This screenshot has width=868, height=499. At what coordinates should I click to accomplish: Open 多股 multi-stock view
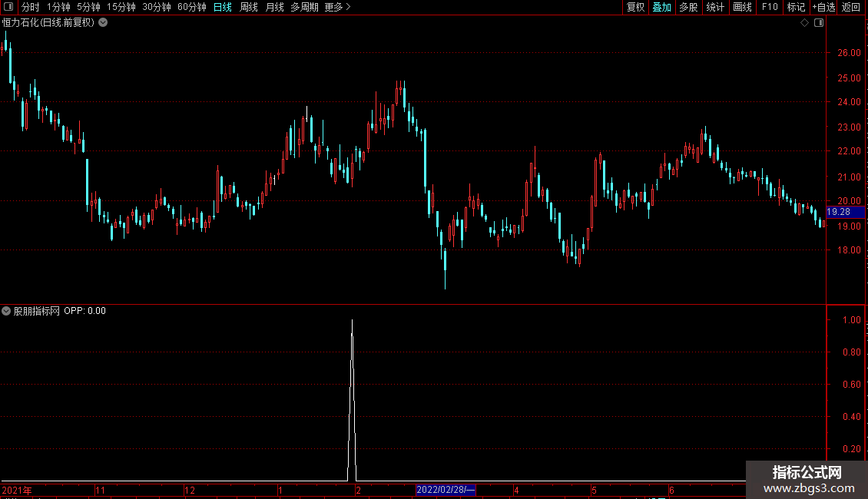[x=688, y=7]
